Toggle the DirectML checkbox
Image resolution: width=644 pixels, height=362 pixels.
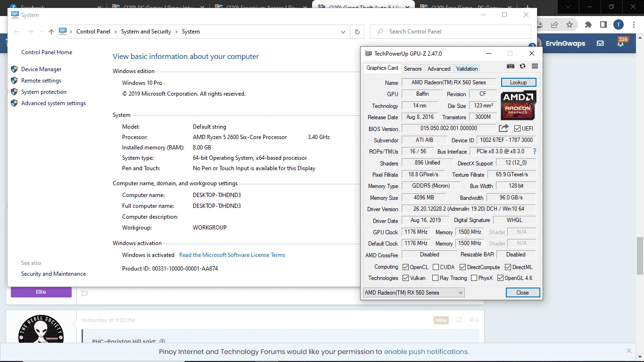click(x=508, y=267)
